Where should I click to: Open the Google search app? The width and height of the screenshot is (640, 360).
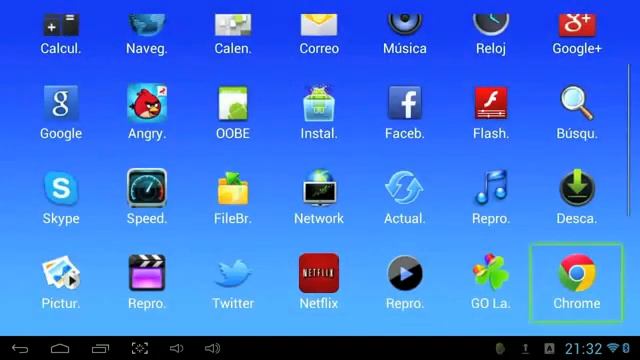point(61,113)
